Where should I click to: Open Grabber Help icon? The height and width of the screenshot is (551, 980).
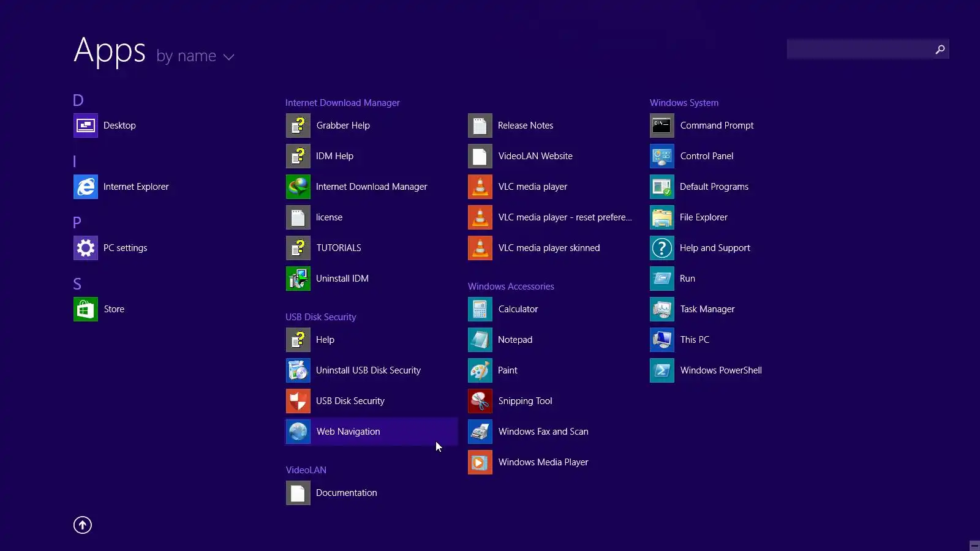(298, 126)
